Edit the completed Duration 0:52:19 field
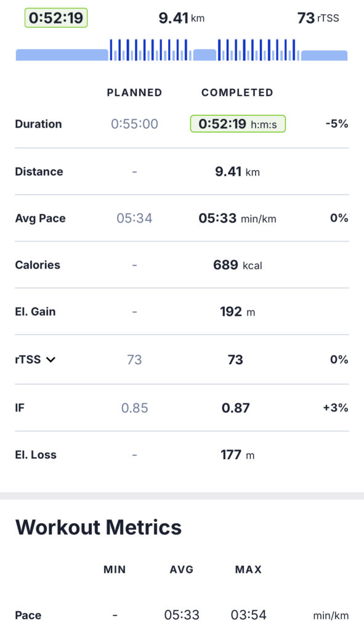Viewport: 364px width, 631px height. point(238,124)
